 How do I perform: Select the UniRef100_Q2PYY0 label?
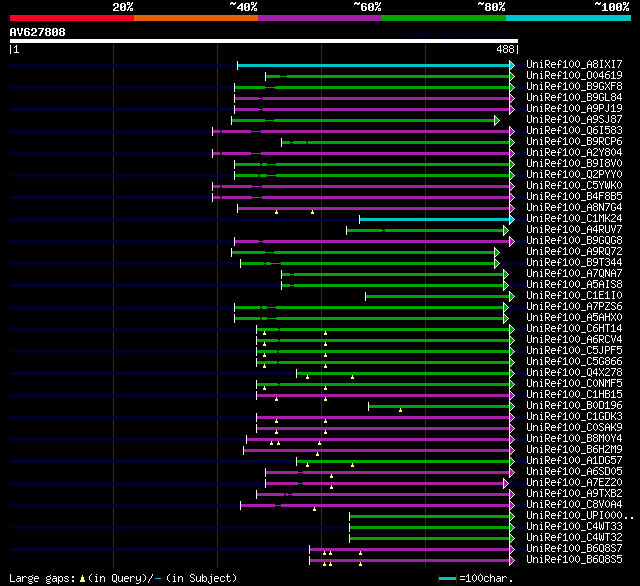pos(574,175)
